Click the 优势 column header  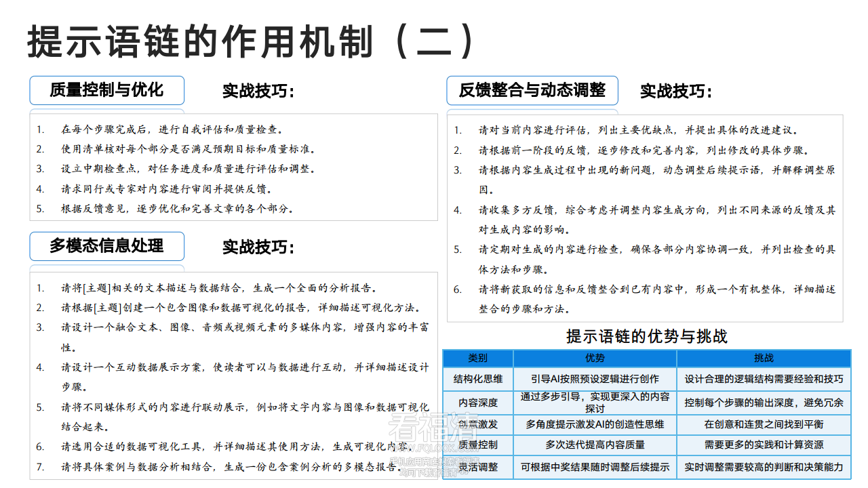[x=595, y=358]
